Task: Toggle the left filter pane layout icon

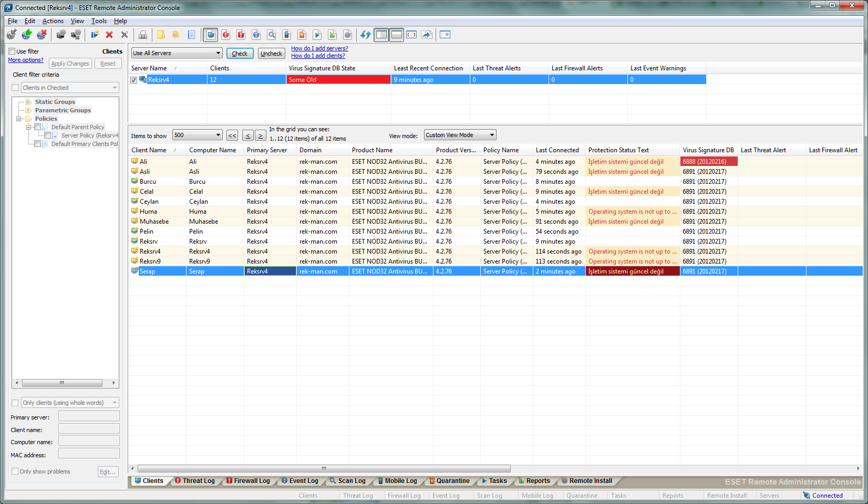Action: [381, 35]
